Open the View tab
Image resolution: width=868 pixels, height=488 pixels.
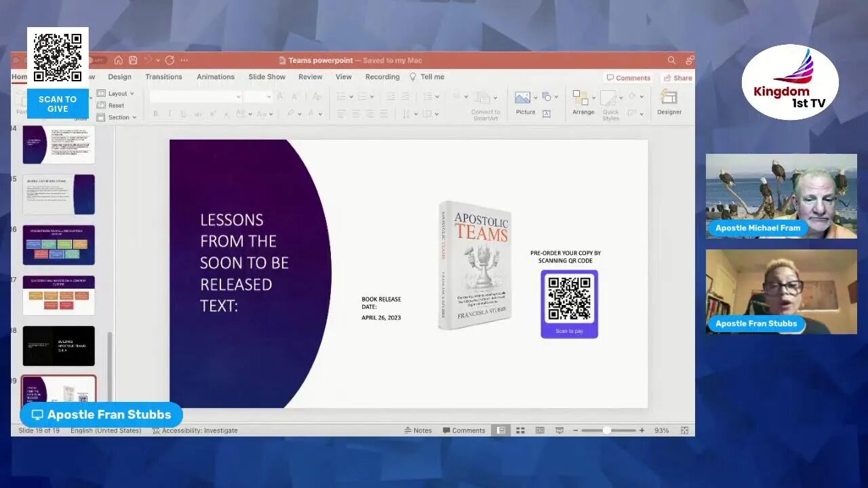click(344, 77)
